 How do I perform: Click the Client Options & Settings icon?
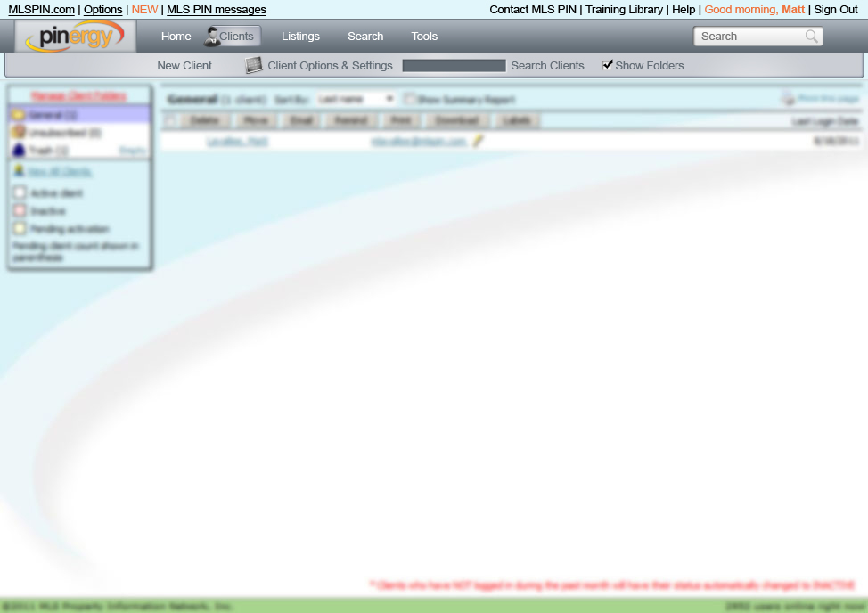point(253,65)
